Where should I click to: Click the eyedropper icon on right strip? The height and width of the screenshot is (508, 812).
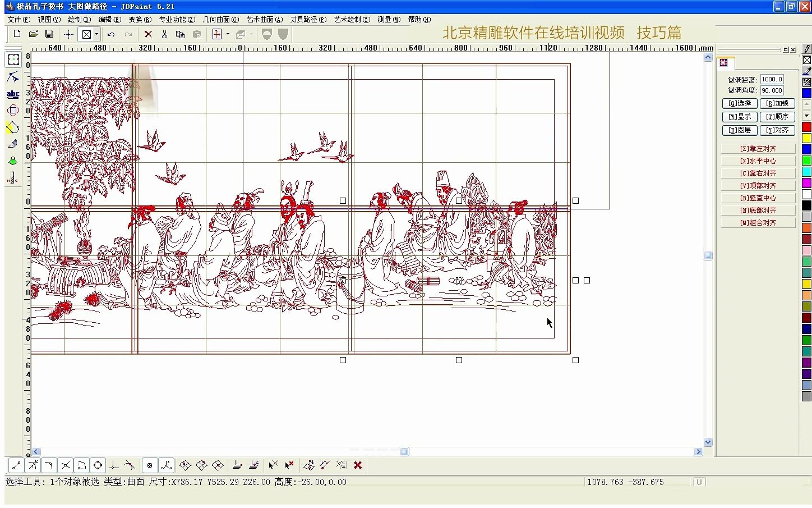(807, 71)
